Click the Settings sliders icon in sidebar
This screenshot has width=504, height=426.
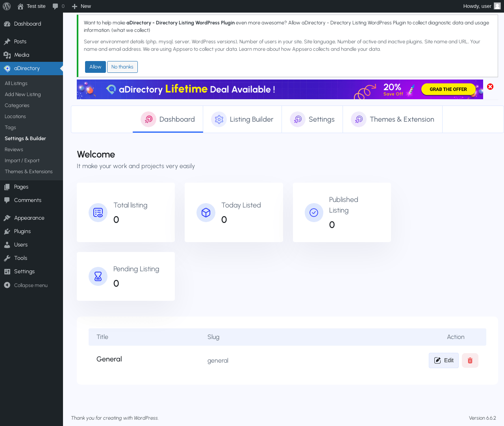tap(7, 272)
